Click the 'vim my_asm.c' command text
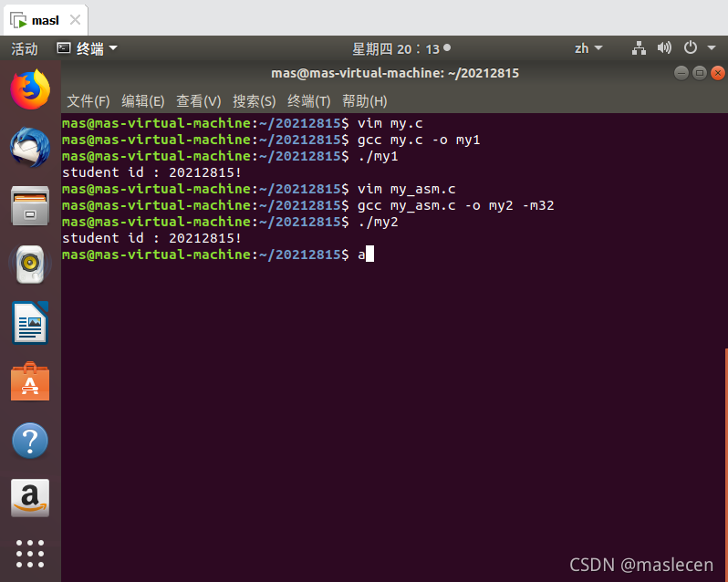This screenshot has width=728, height=582. pyautogui.click(x=406, y=189)
